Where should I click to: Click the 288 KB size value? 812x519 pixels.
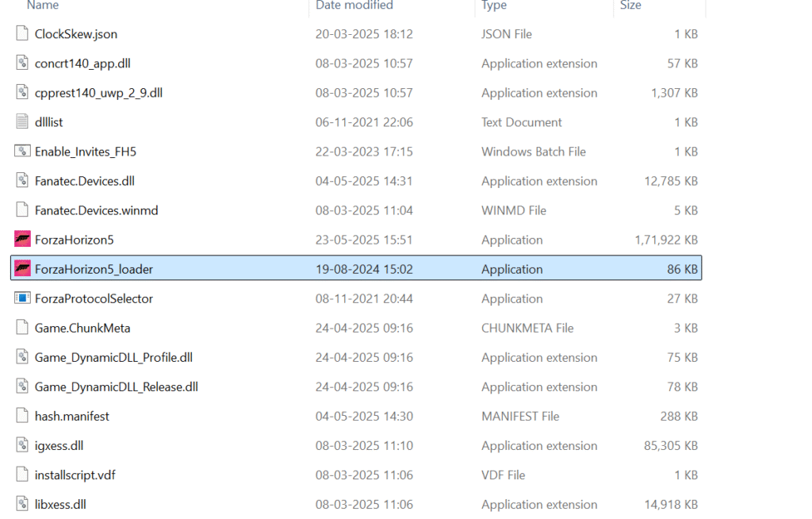click(679, 417)
